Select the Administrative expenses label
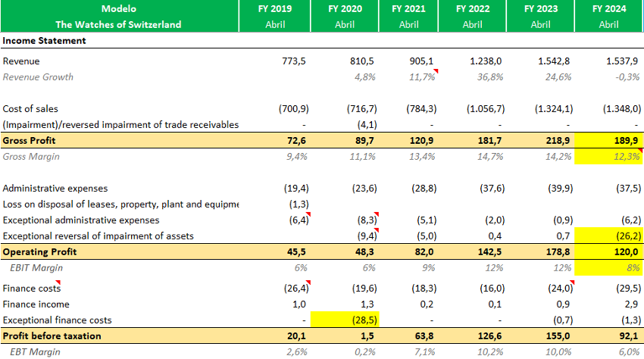 click(x=55, y=189)
